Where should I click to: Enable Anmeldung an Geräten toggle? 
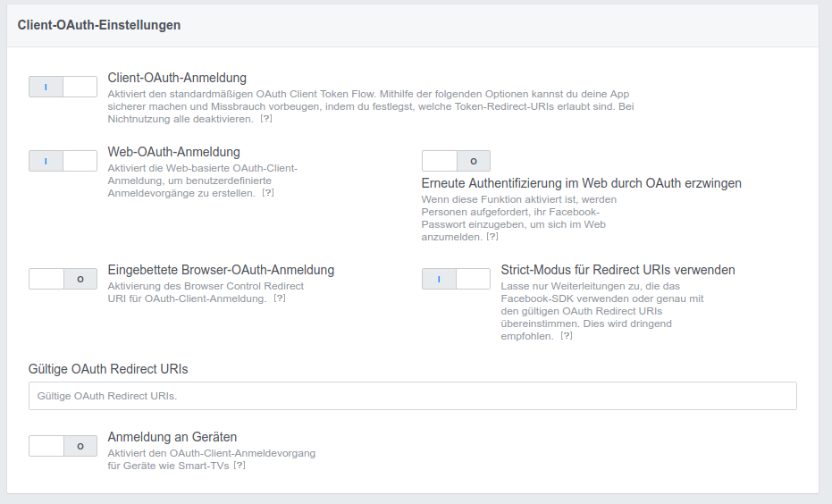63,446
